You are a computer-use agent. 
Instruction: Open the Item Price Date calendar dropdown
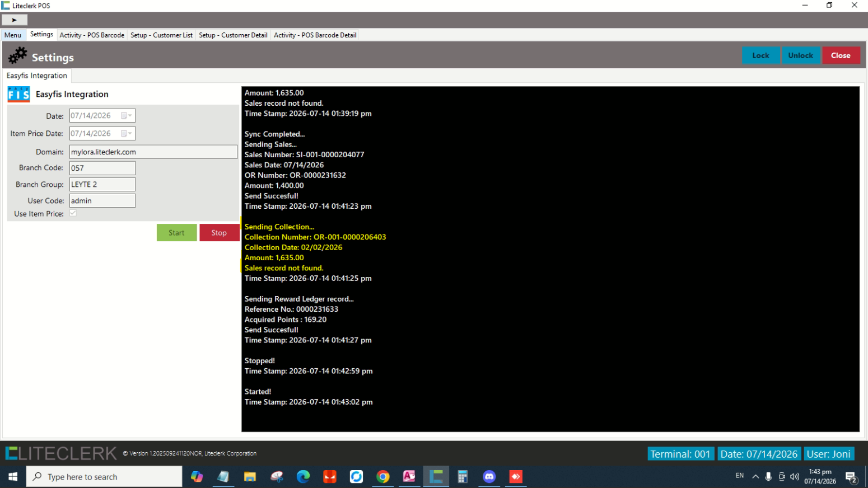[127, 134]
